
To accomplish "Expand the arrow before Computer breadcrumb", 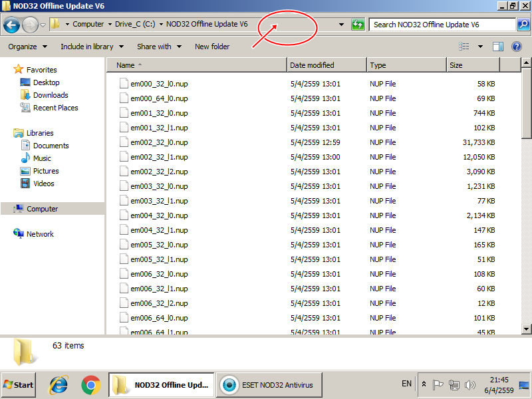I will pos(67,24).
